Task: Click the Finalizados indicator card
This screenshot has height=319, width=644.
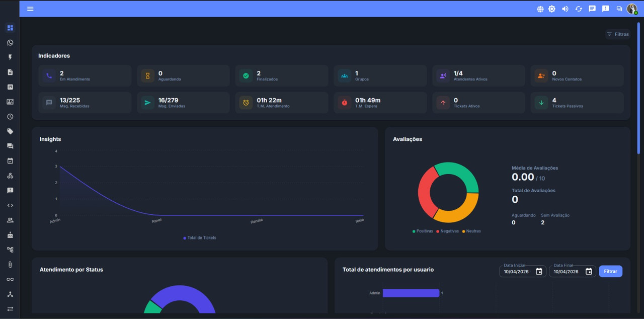Action: (x=282, y=75)
